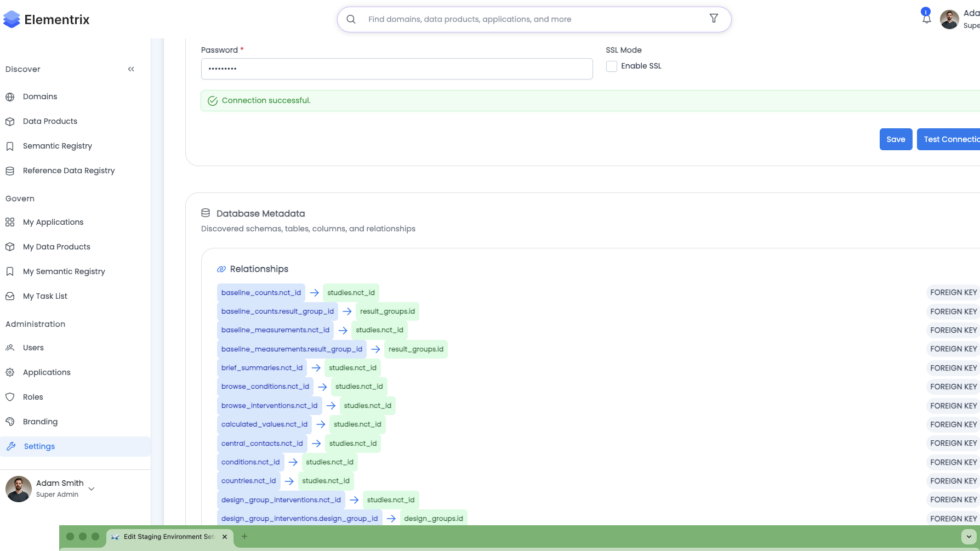The width and height of the screenshot is (980, 551).
Task: Collapse the sidebar with double chevron
Action: tap(131, 69)
